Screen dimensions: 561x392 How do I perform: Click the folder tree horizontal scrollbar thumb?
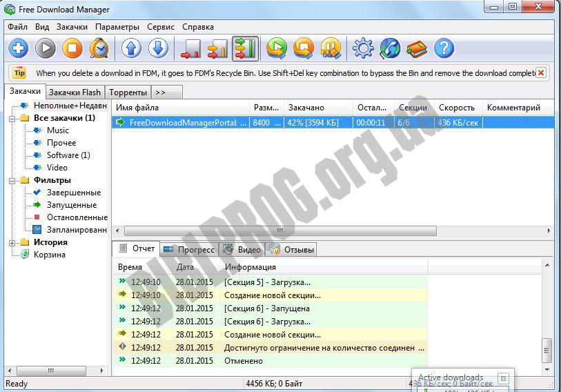click(51, 371)
